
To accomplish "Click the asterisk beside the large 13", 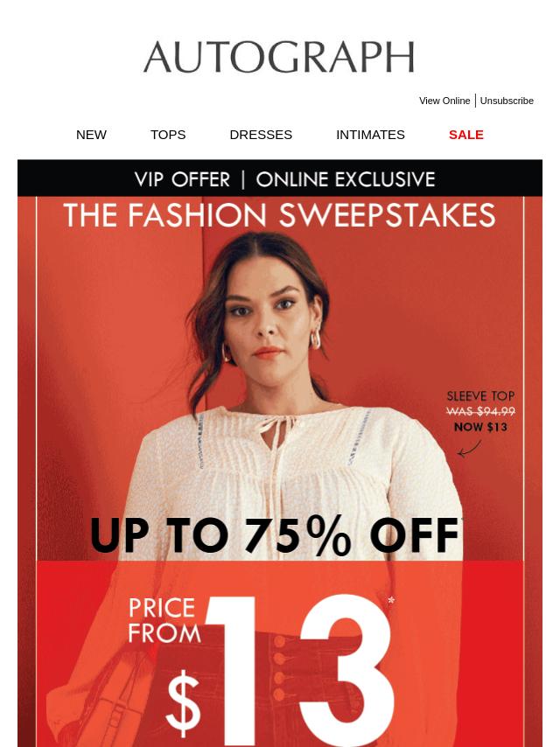I will pyautogui.click(x=391, y=600).
